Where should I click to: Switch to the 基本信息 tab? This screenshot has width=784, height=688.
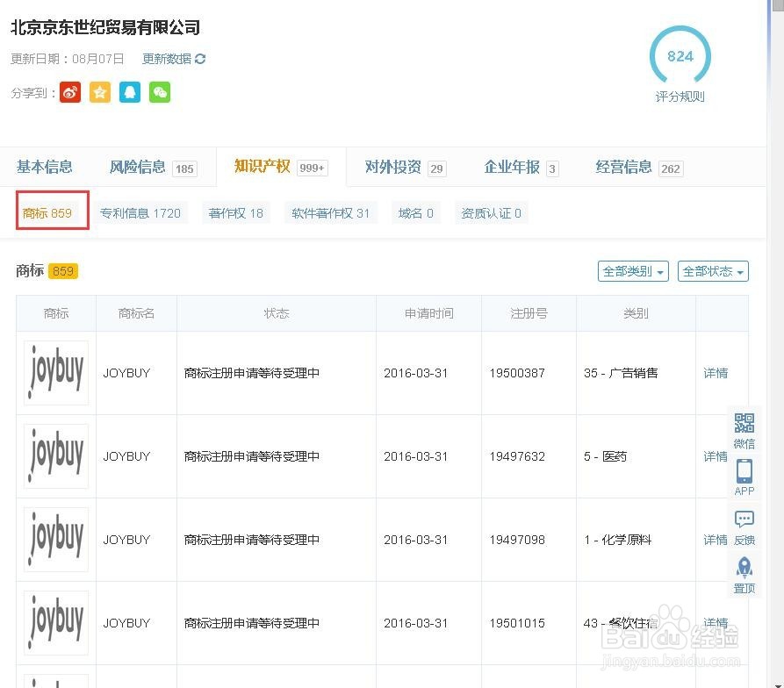tap(45, 167)
